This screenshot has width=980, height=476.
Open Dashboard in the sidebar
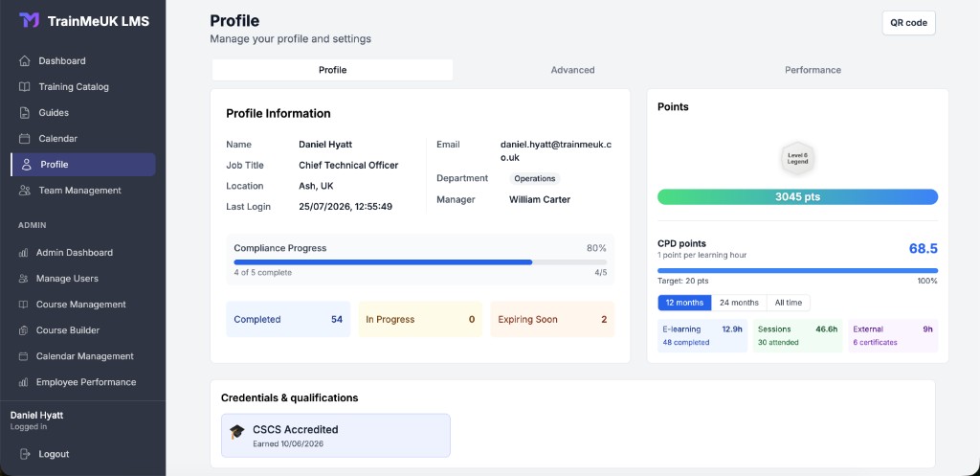pyautogui.click(x=82, y=60)
